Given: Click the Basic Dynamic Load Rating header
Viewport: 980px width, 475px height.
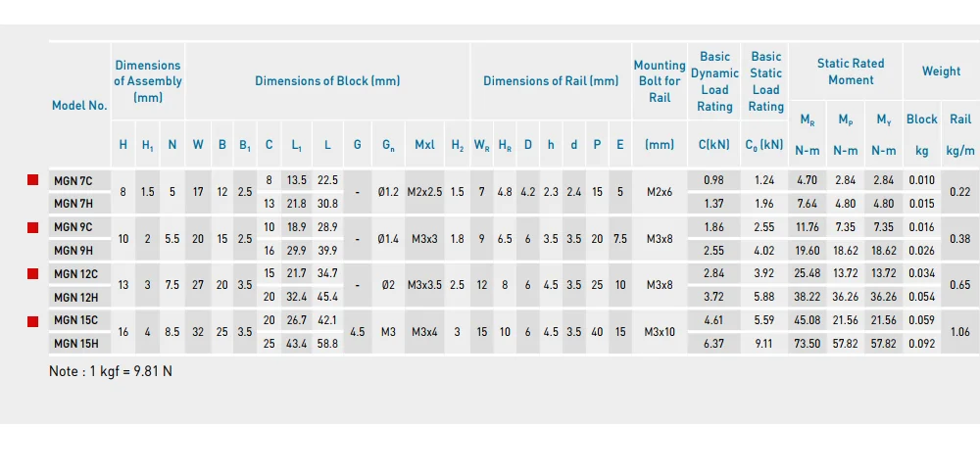Looking at the screenshot, I should pyautogui.click(x=714, y=81).
